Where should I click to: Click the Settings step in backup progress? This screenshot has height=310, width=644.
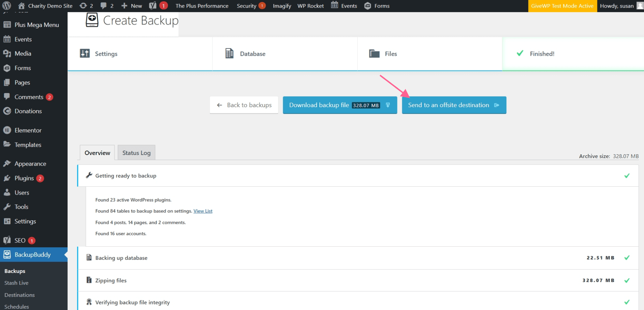coord(140,54)
